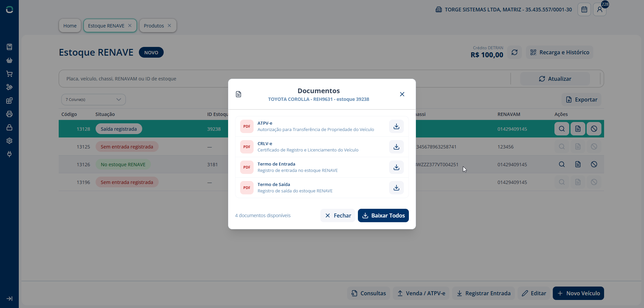Download the Termo de Entrada file
The width and height of the screenshot is (644, 308).
[396, 167]
